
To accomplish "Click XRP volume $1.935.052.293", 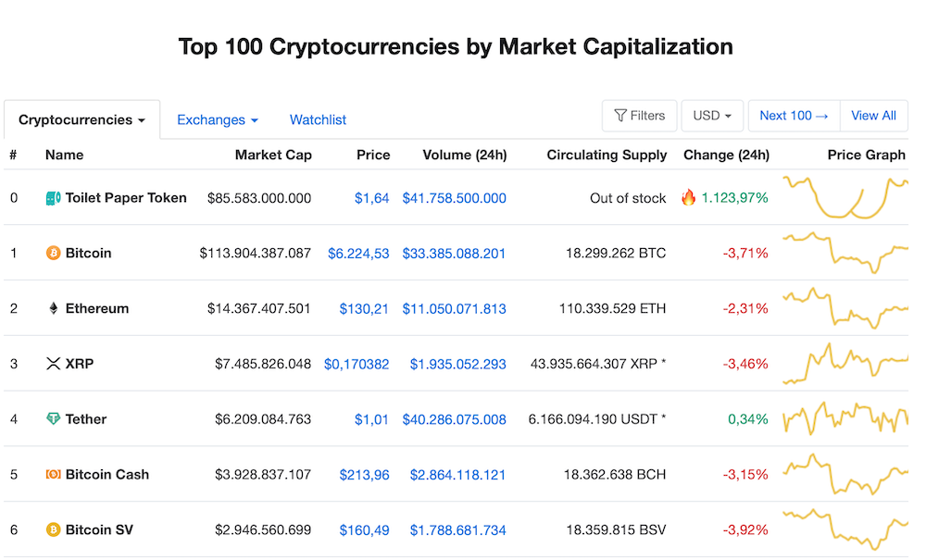I will pos(458,364).
